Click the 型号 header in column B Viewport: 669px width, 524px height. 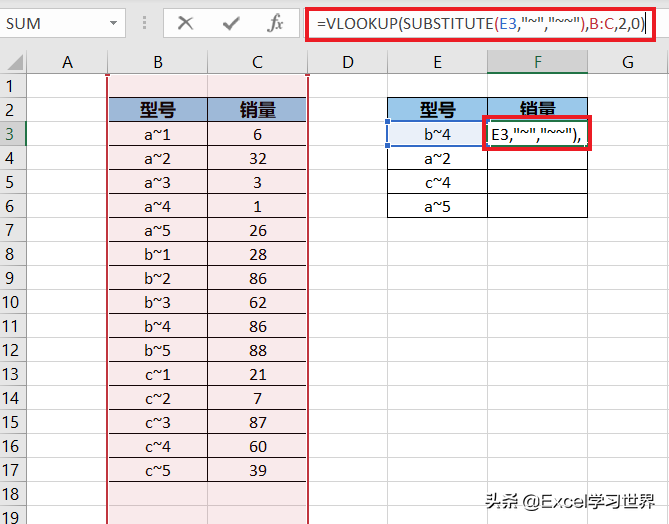(x=158, y=110)
